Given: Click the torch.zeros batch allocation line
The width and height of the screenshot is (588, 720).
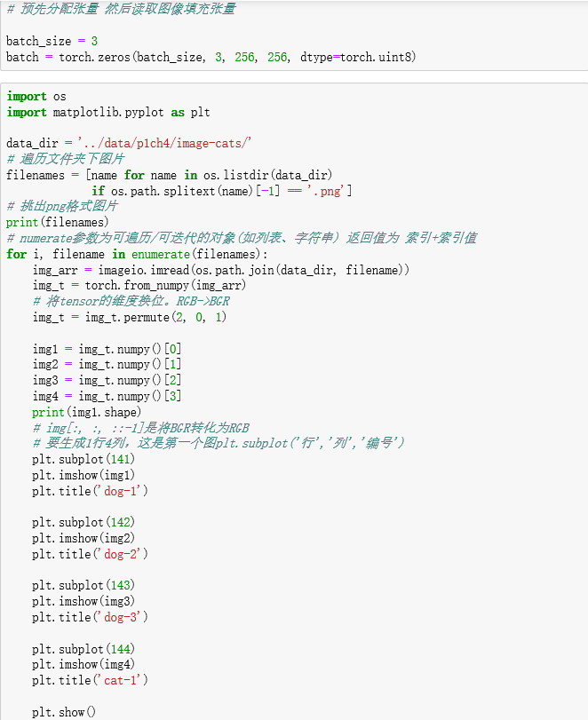Looking at the screenshot, I should point(211,58).
